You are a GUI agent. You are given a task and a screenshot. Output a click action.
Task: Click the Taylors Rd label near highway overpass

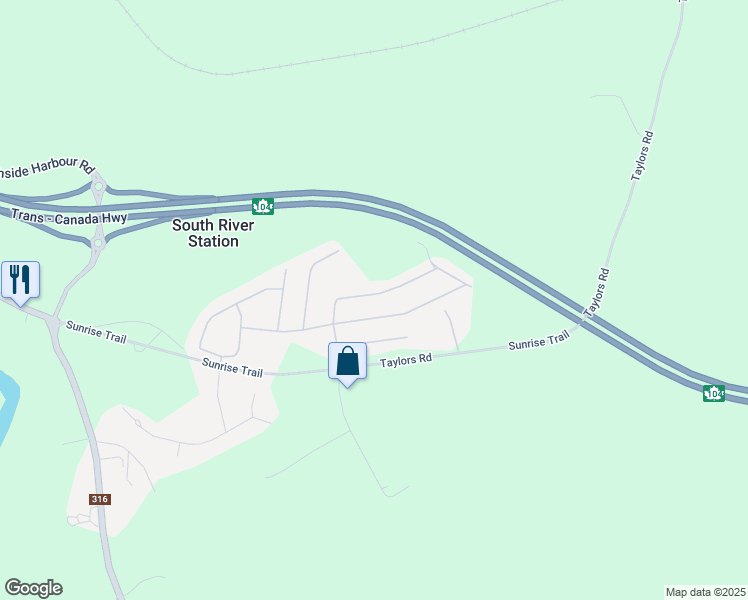pos(596,293)
